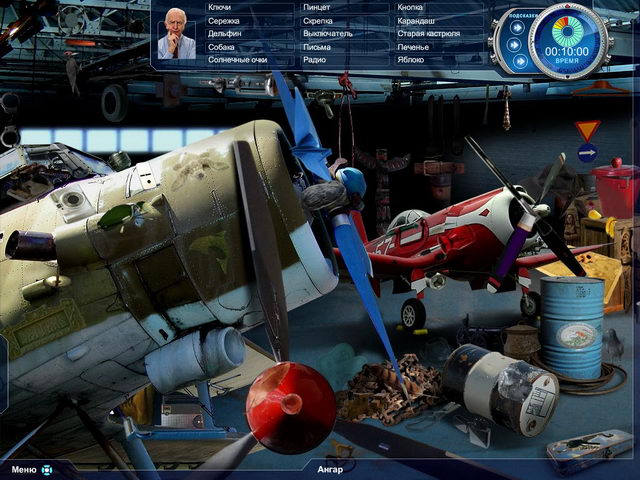Click the bottom hint arrow button

[516, 62]
